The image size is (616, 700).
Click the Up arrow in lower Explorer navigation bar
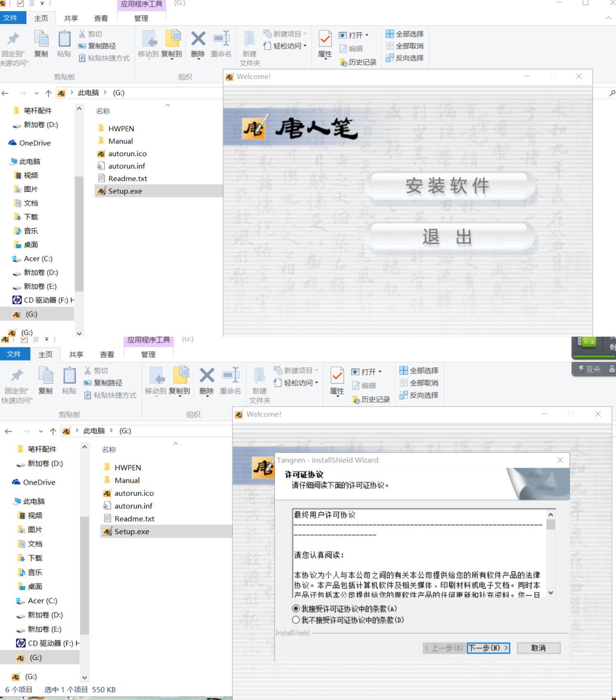coord(53,431)
